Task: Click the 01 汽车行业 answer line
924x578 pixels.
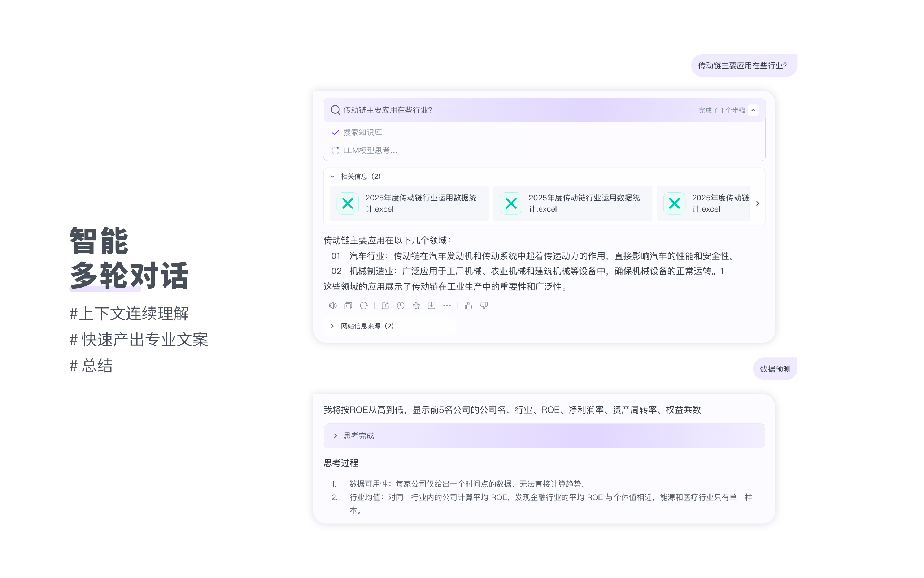Action: coord(533,256)
